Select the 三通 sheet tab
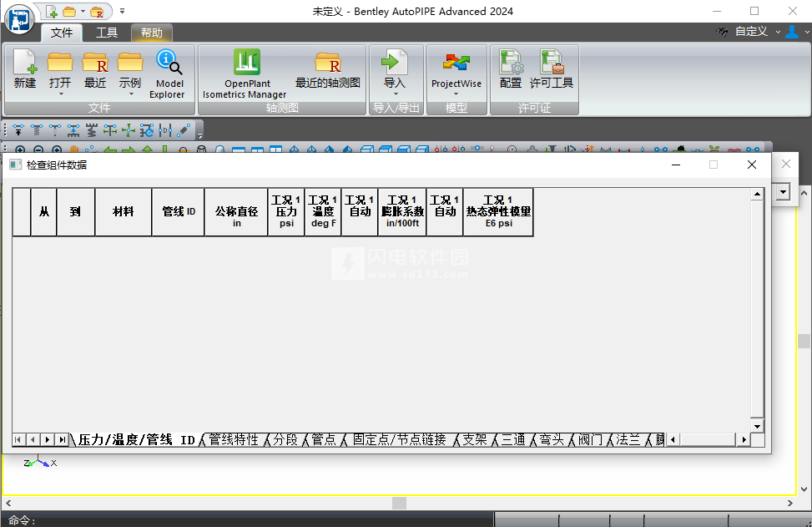 click(513, 440)
